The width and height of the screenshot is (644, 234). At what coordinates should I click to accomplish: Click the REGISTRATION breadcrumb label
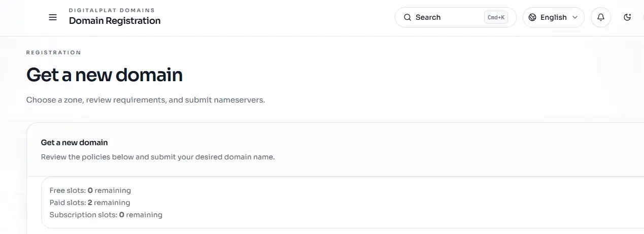pyautogui.click(x=54, y=52)
